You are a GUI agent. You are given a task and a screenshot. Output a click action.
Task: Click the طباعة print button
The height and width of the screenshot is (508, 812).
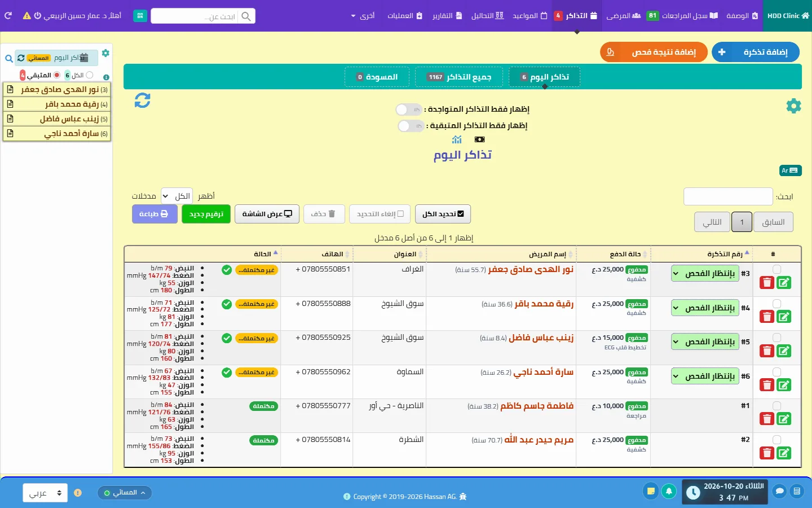point(155,214)
